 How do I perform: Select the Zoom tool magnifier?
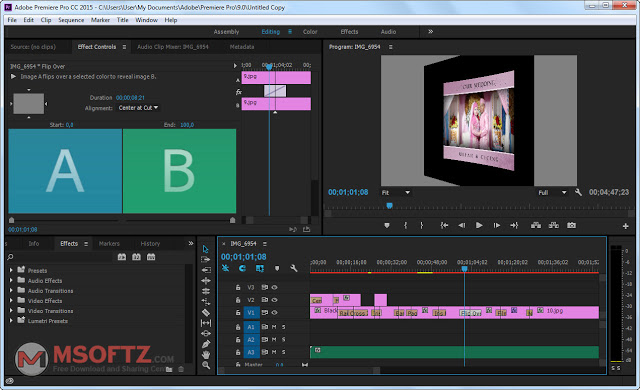(206, 366)
